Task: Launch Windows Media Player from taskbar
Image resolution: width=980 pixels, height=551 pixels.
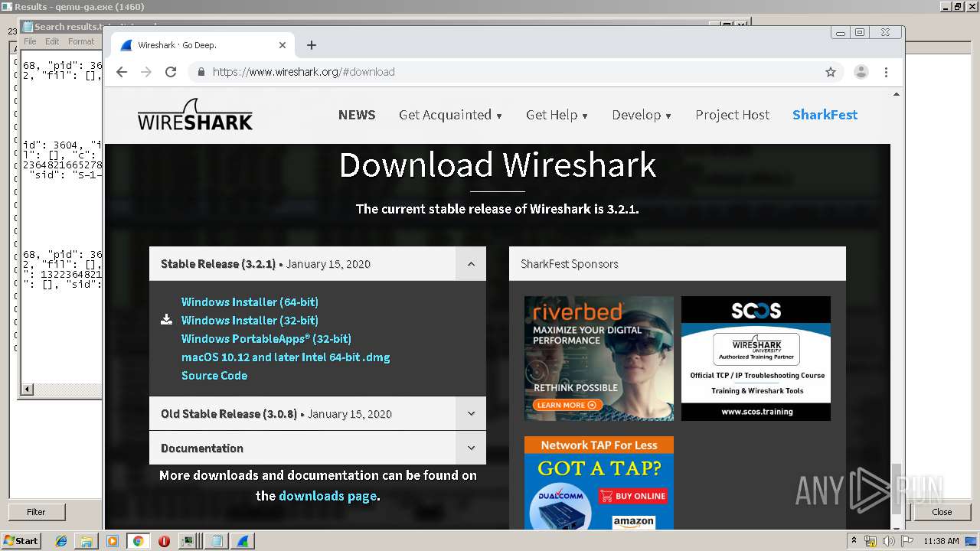Action: point(113,541)
